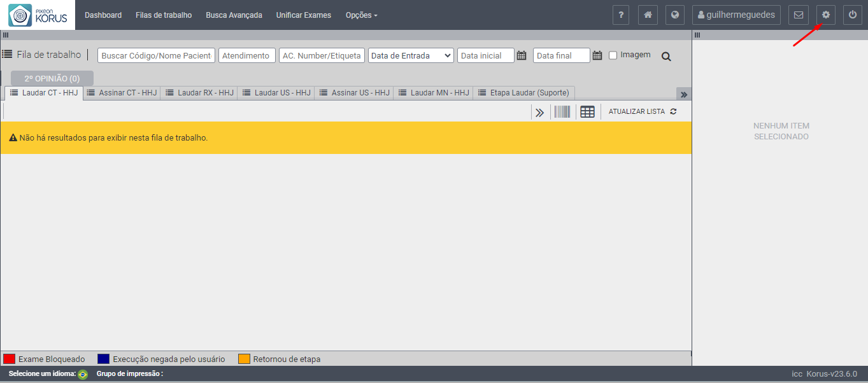Open the help question mark icon
The height and width of the screenshot is (383, 868).
pos(622,15)
